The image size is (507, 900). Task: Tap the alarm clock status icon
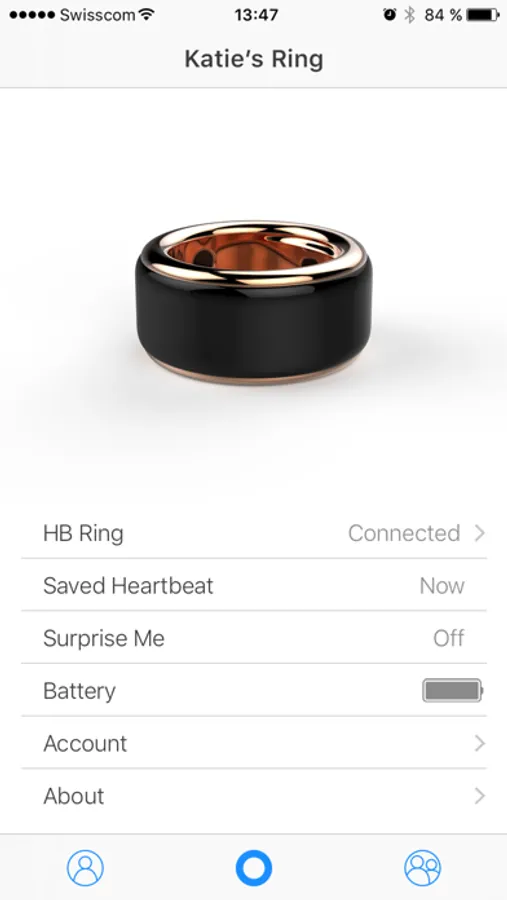tap(389, 15)
